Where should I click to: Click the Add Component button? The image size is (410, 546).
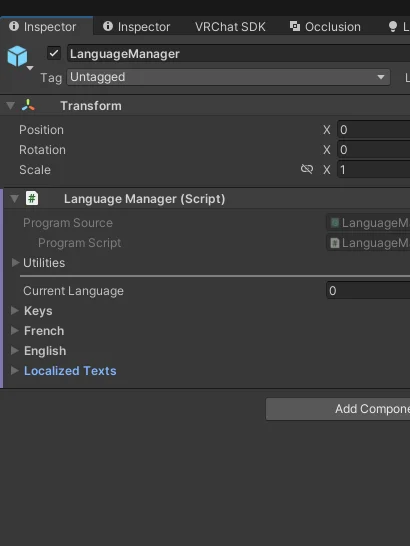point(338,409)
